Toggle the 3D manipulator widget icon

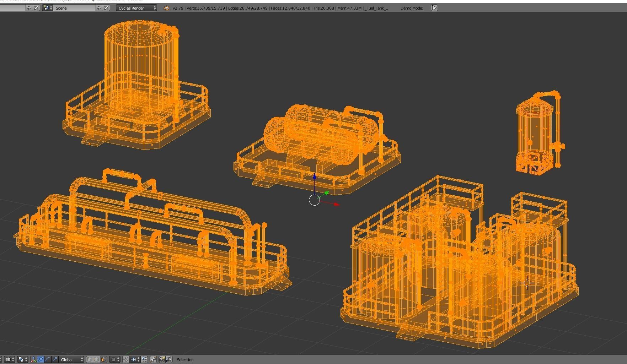coord(34,359)
